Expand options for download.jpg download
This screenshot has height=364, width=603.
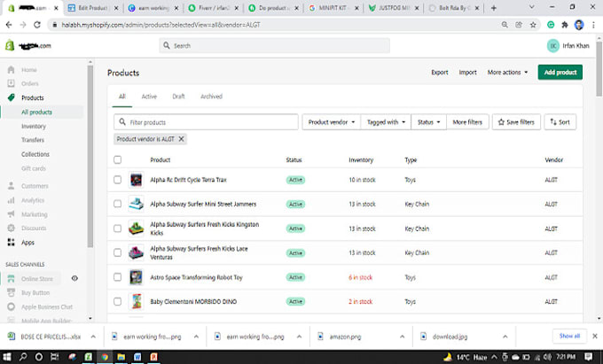click(505, 337)
